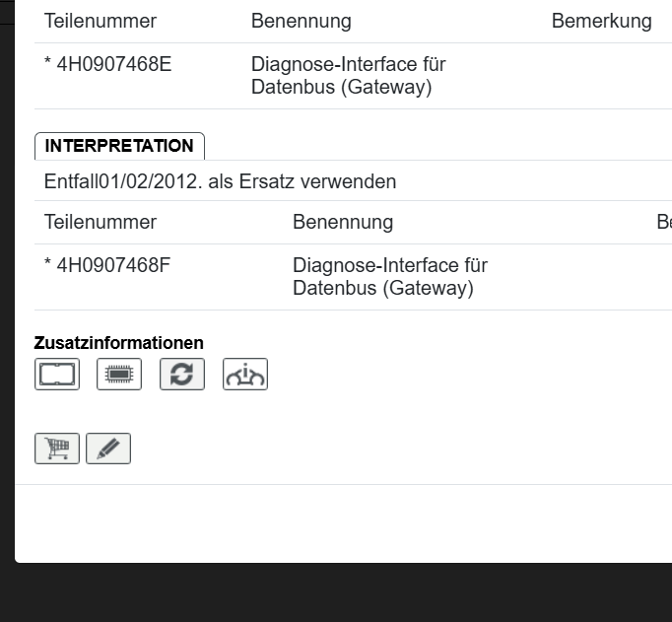Click the Zusatzinformationen heading
672x622 pixels.
point(118,343)
